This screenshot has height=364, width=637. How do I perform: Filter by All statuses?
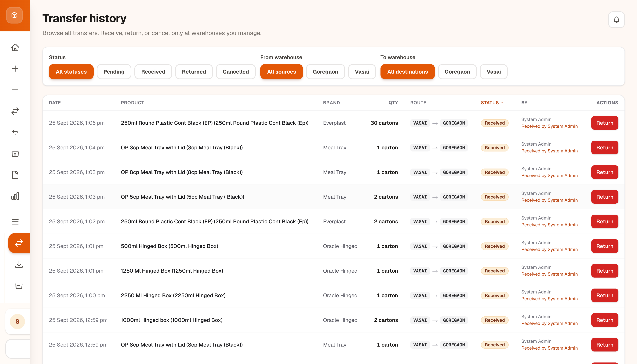coord(71,72)
